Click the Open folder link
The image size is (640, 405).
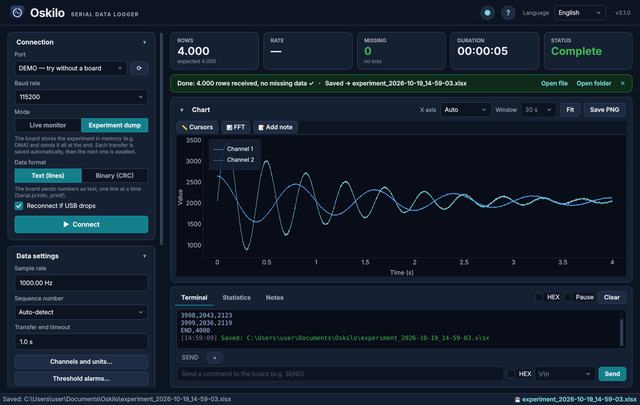pos(594,83)
